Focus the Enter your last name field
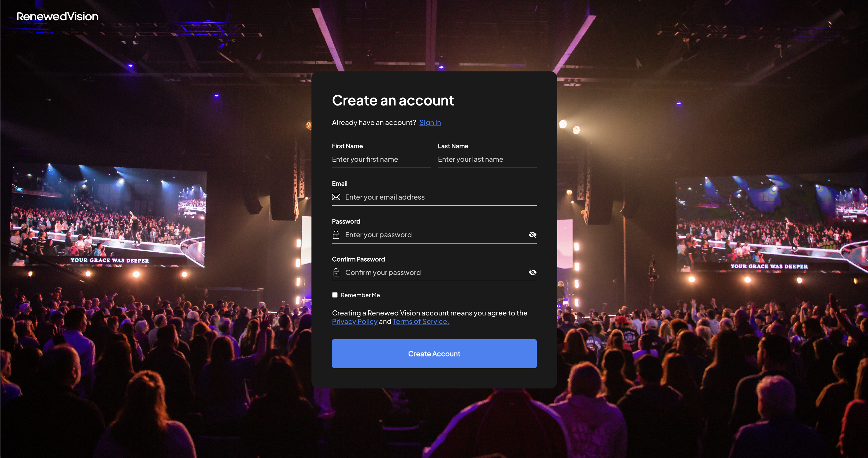Image resolution: width=868 pixels, height=458 pixels. [x=487, y=159]
